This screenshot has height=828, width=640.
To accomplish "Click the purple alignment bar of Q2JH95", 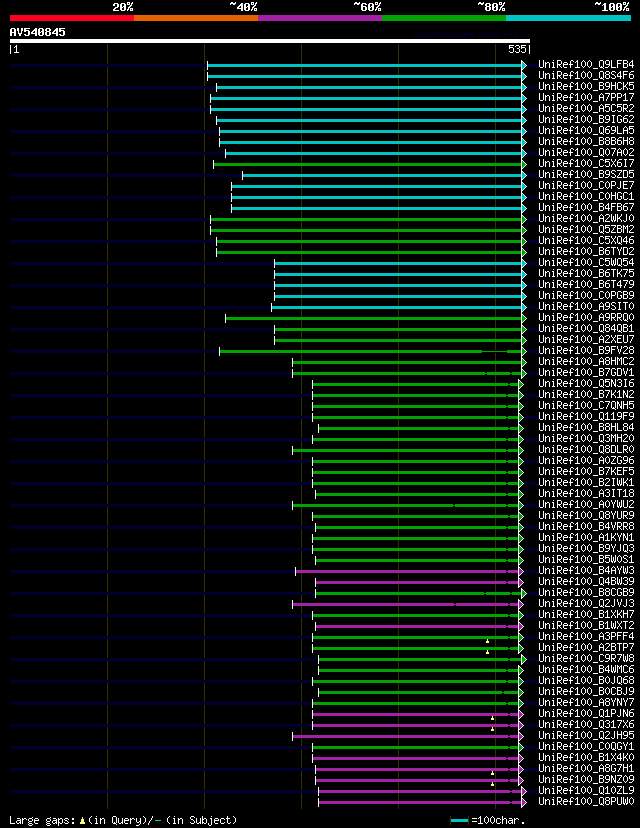I will (x=406, y=736).
